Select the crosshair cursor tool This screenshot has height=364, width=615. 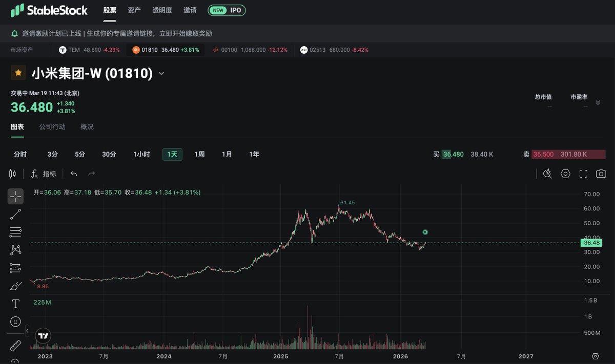(15, 196)
